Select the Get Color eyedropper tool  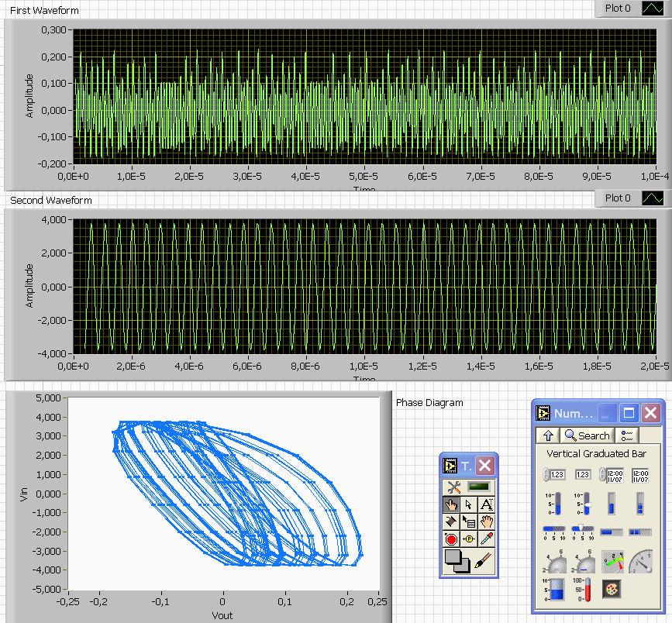487,539
